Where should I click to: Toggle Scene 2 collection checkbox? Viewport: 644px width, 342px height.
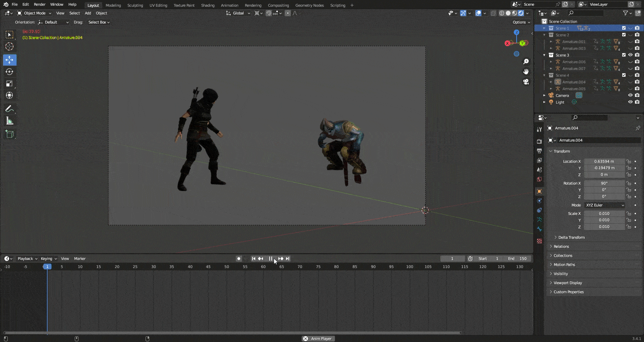point(624,35)
